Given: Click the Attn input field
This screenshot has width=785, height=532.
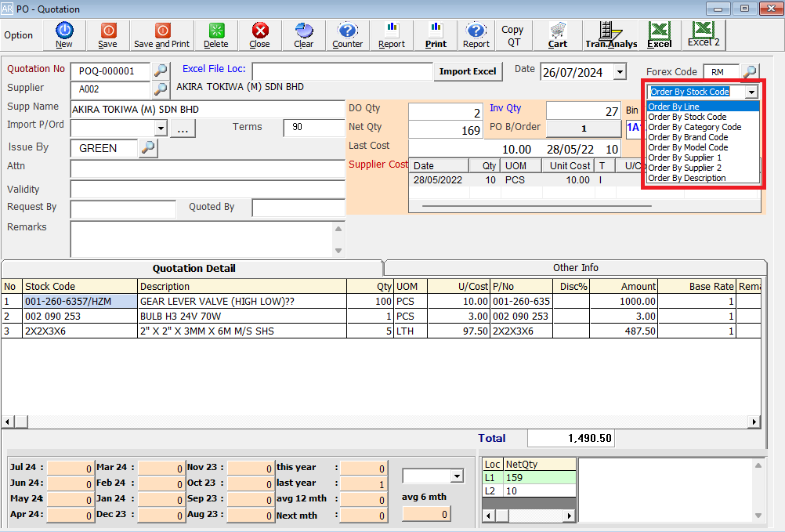Looking at the screenshot, I should (x=208, y=168).
